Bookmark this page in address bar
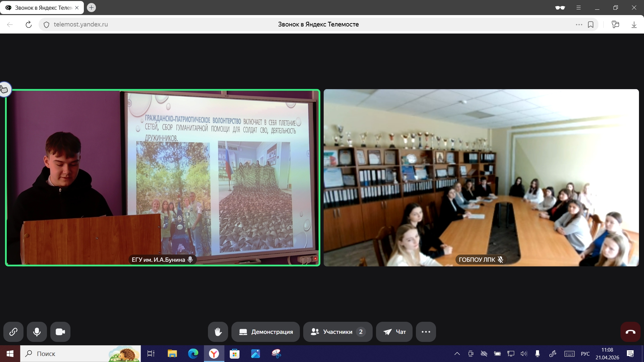Viewport: 644px width, 362px height. point(591,24)
